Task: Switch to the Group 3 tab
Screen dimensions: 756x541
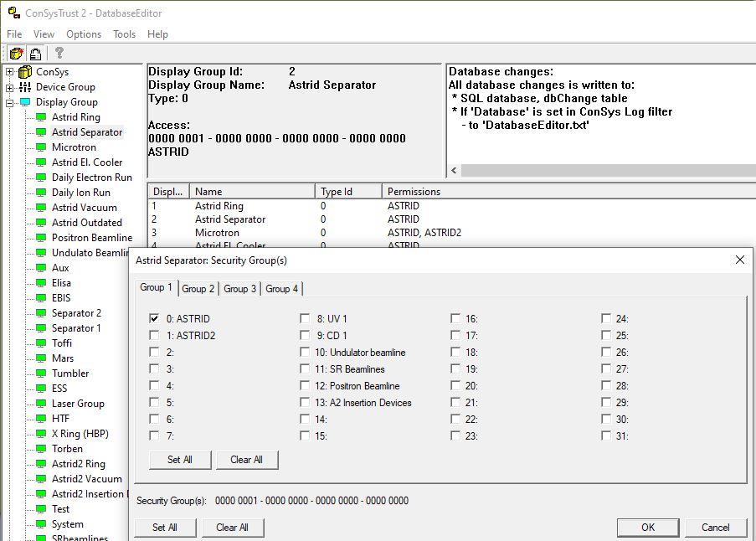Action: [240, 288]
